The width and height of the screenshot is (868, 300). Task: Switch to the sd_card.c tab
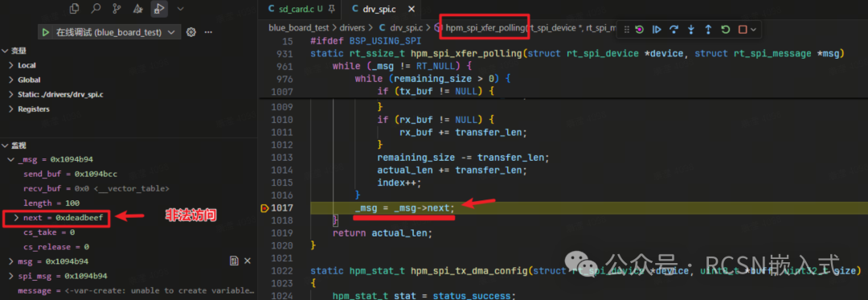pyautogui.click(x=294, y=9)
